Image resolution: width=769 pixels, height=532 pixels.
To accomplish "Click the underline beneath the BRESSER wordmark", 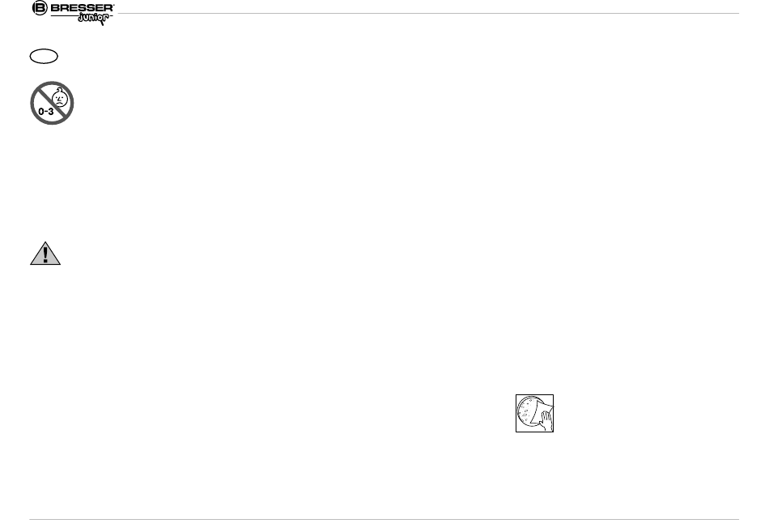I will (64, 16).
